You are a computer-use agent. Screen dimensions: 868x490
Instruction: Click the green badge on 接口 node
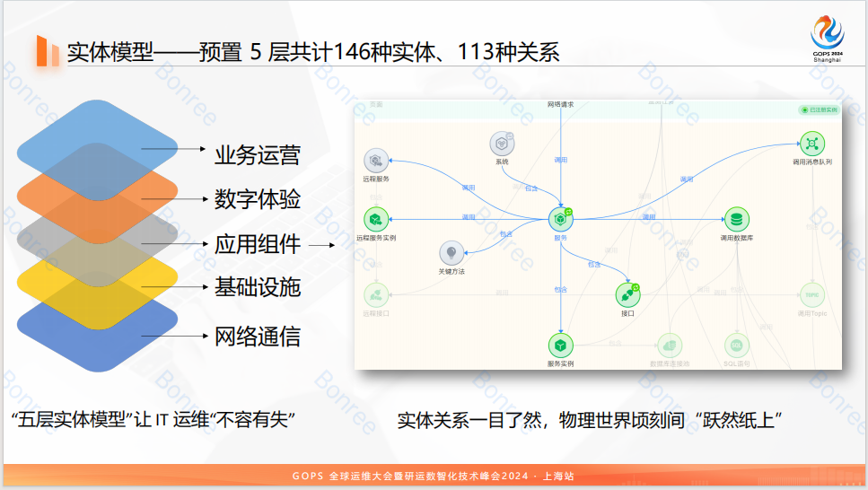click(636, 287)
